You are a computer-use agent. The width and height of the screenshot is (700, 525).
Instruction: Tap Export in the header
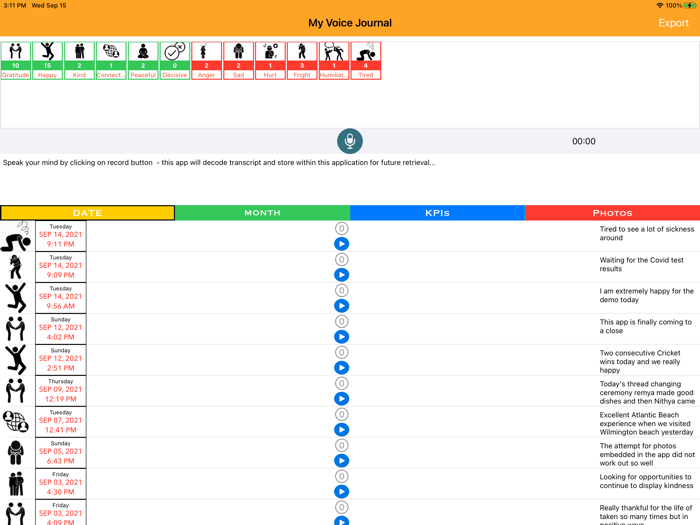click(673, 23)
